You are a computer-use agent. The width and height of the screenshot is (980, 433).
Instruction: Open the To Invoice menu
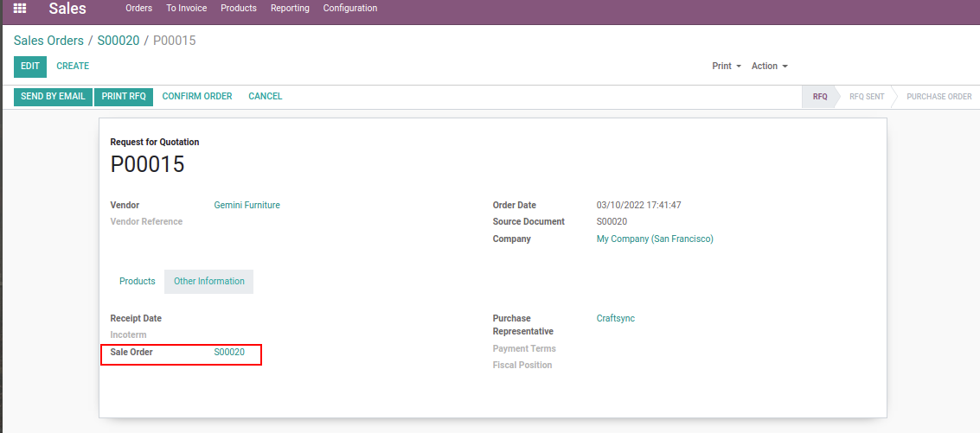pyautogui.click(x=186, y=9)
